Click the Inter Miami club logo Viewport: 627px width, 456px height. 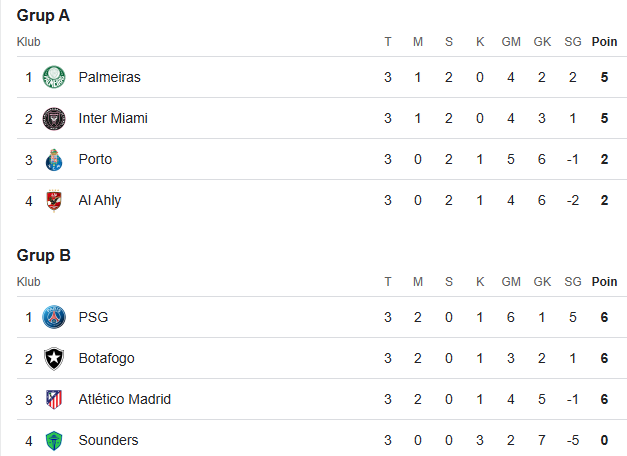pyautogui.click(x=54, y=118)
